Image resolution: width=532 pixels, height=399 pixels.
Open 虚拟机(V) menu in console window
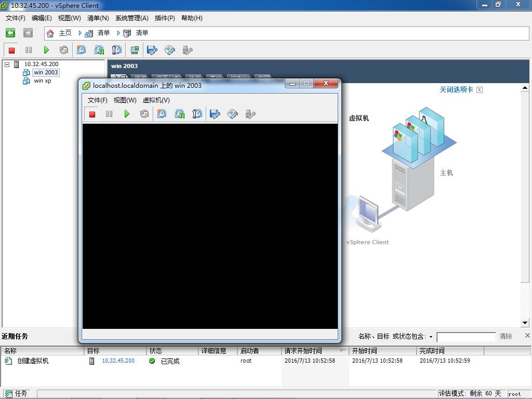point(156,100)
